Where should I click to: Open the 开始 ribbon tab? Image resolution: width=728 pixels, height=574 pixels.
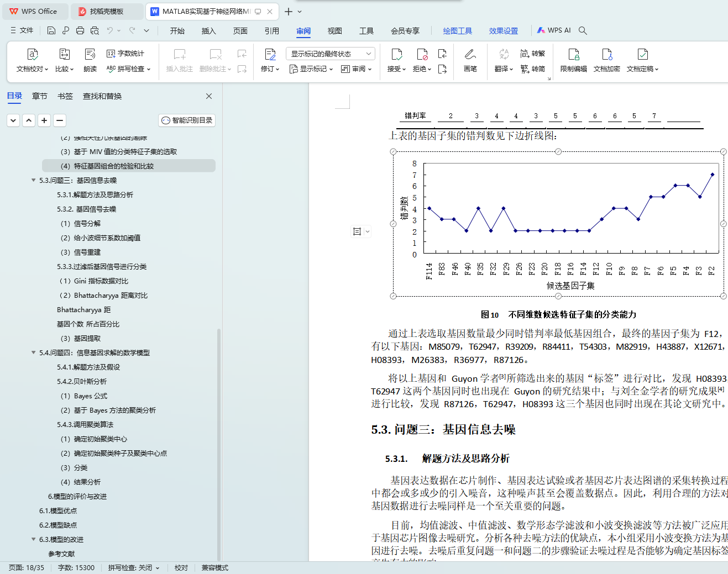pyautogui.click(x=177, y=31)
